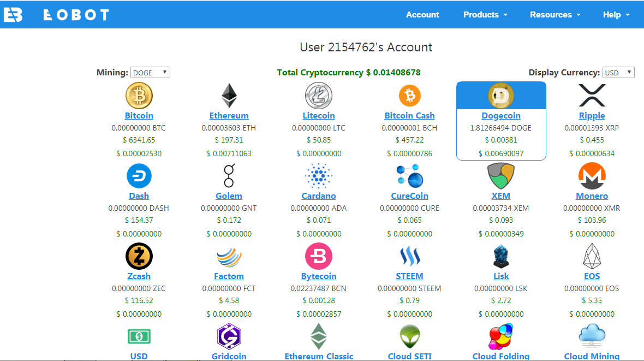Open the Mining currency dropdown
The height and width of the screenshot is (361, 644).
150,73
